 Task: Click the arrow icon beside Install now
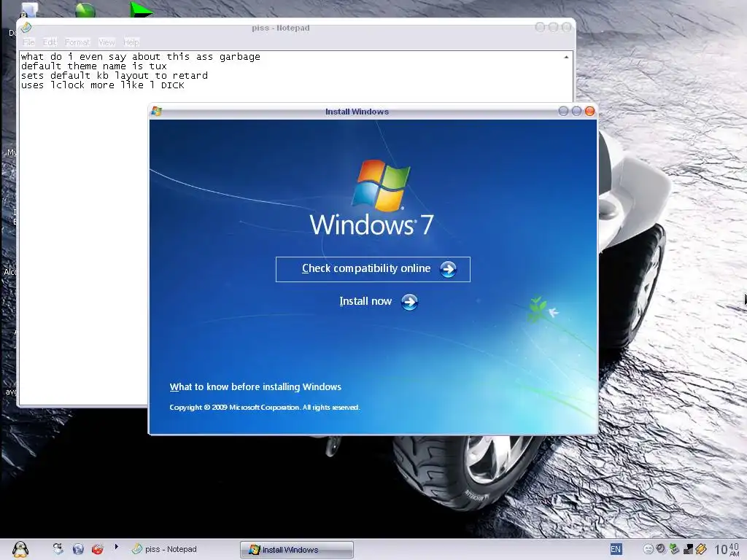pos(409,302)
